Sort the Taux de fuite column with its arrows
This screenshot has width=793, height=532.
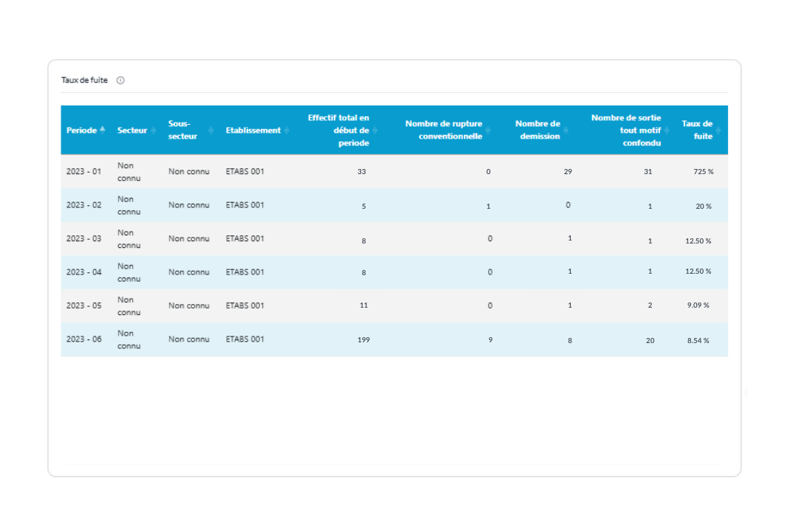pos(718,130)
